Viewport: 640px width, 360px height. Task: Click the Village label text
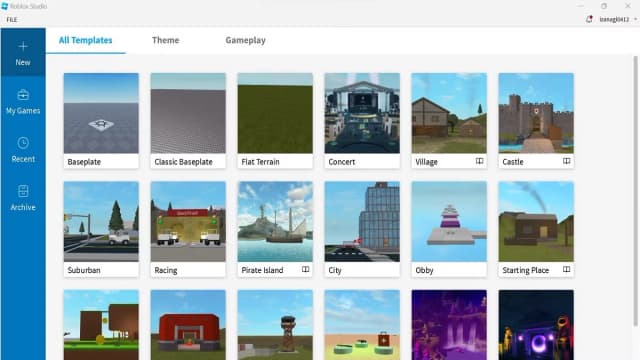[426, 162]
